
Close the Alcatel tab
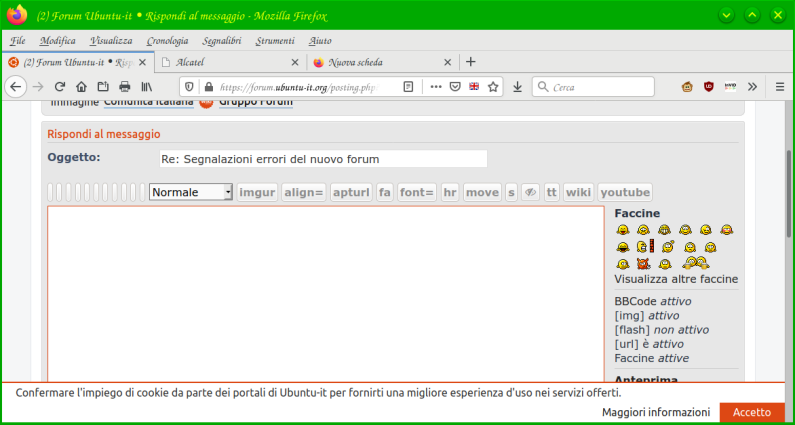coord(295,62)
